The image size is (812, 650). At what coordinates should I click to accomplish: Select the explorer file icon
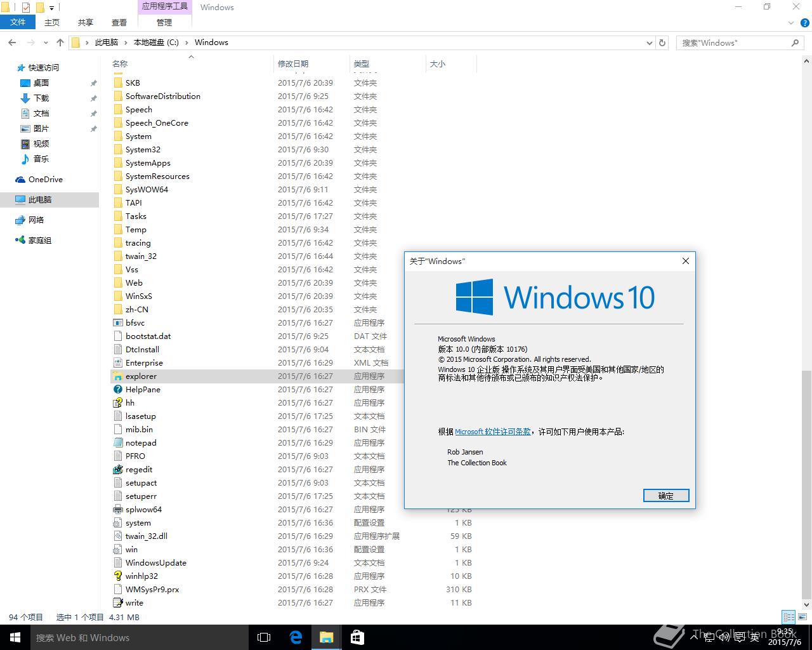(x=117, y=376)
